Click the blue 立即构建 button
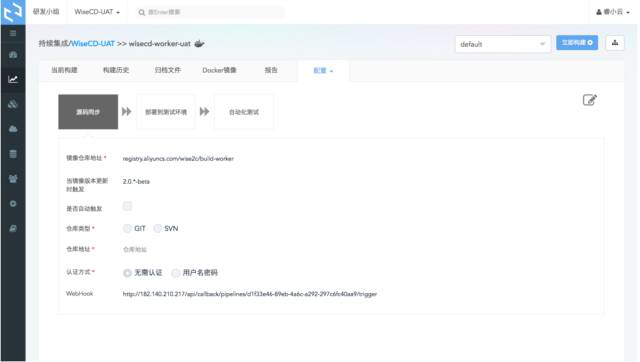 tap(577, 43)
